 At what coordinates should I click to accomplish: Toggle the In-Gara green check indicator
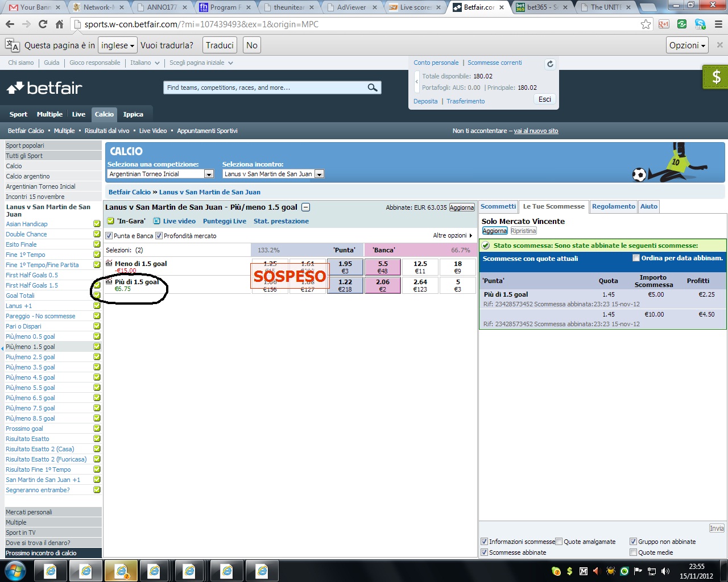tap(110, 221)
